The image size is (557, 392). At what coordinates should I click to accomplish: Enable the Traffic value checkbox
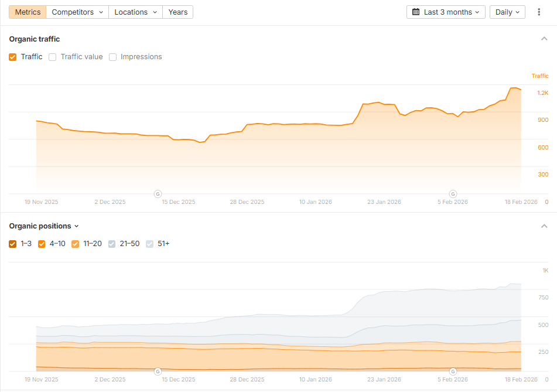(x=53, y=57)
